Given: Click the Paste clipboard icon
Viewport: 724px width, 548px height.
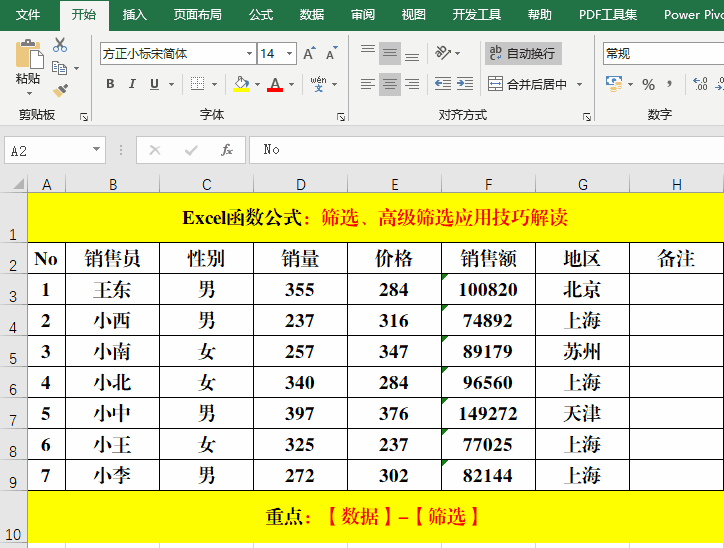Looking at the screenshot, I should tap(29, 54).
